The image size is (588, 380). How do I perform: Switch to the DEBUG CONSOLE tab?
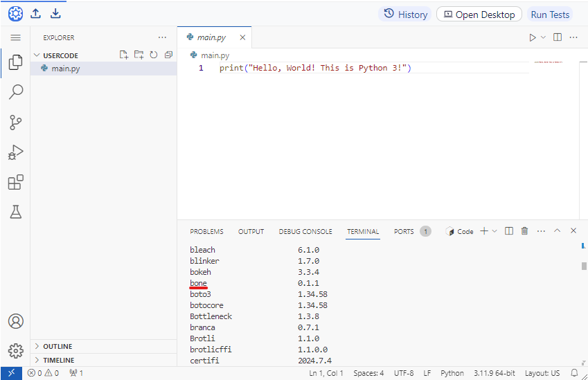click(x=305, y=231)
